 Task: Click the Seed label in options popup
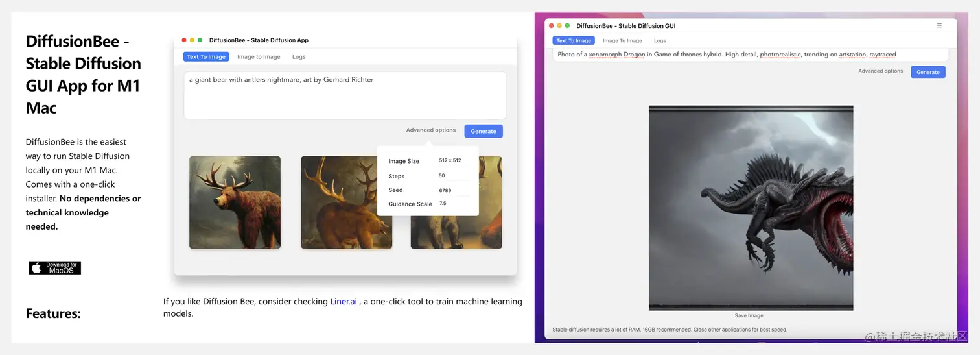[395, 190]
